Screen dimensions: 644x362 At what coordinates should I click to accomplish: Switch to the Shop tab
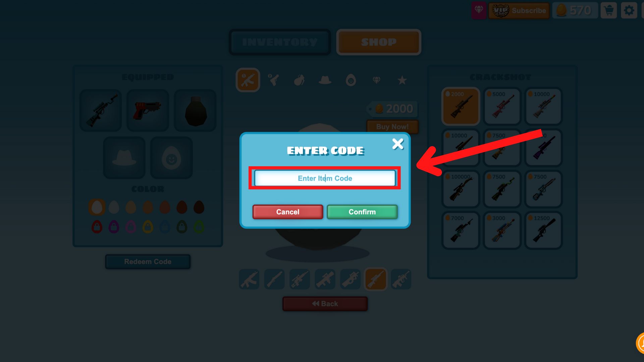tap(378, 42)
